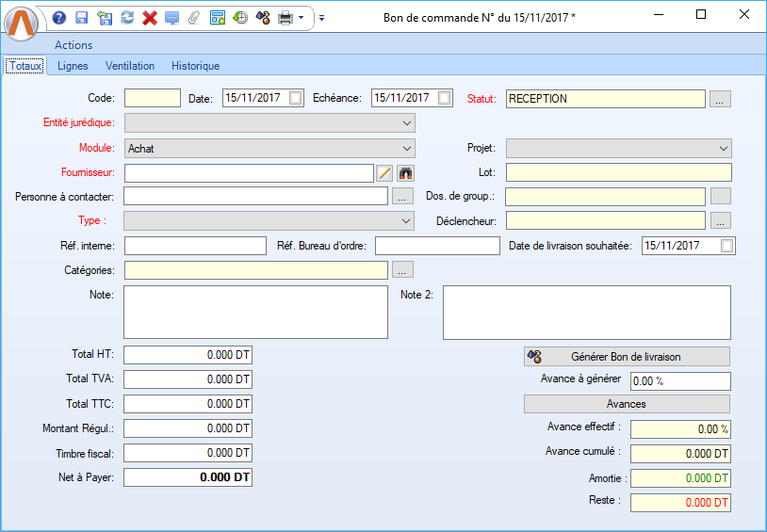The image size is (767, 532).
Task: Click into the Réf. interne input field
Action: [195, 246]
